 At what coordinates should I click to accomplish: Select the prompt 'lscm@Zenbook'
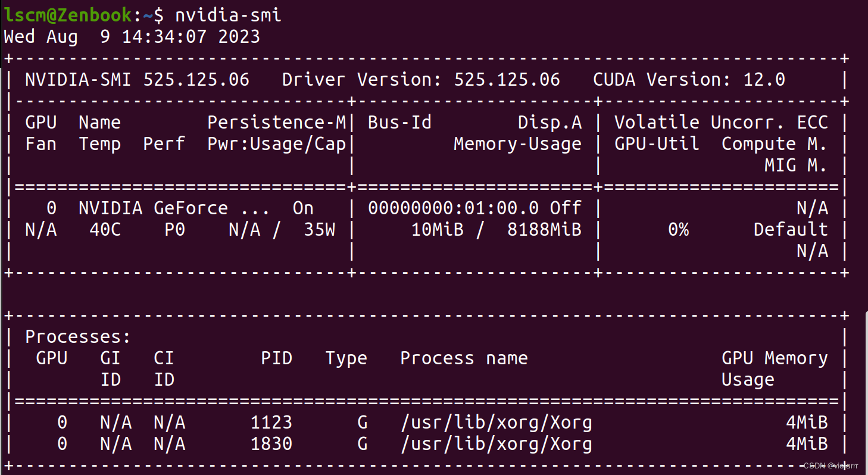click(x=68, y=15)
